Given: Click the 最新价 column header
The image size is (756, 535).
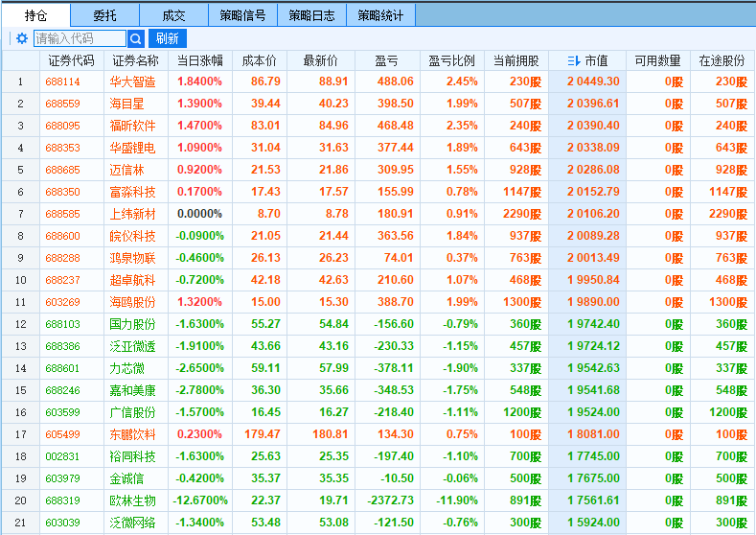Looking at the screenshot, I should coord(321,60).
